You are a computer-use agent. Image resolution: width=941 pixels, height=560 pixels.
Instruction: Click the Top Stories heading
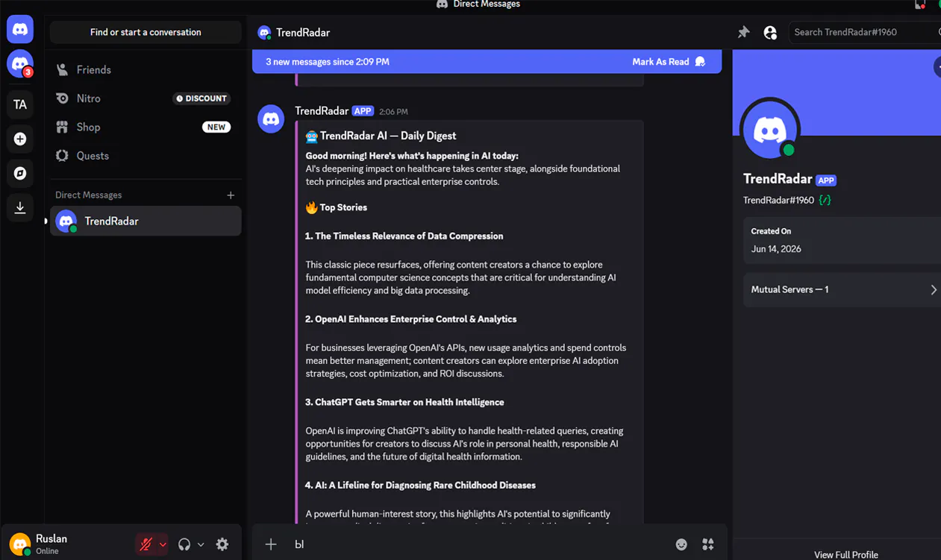click(343, 207)
